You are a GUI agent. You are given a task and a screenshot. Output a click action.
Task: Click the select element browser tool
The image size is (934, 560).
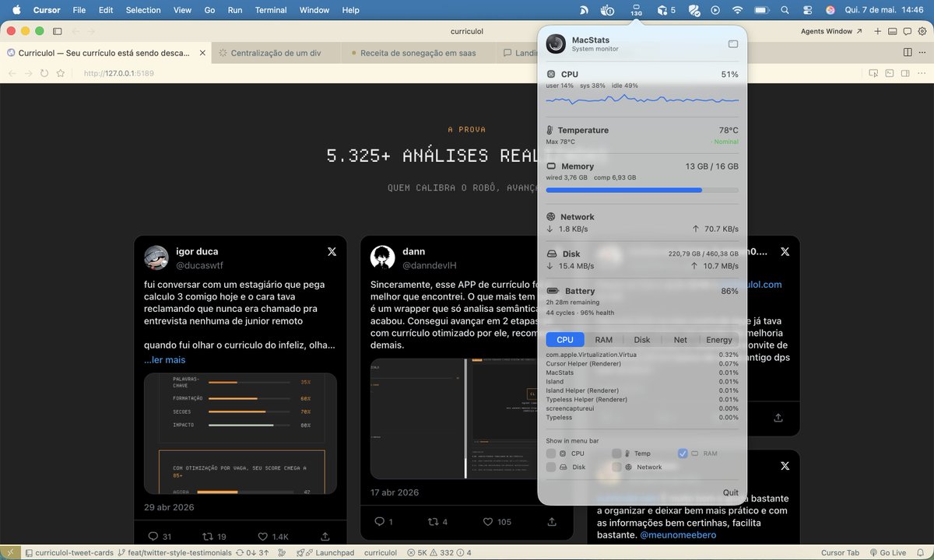coord(873,73)
